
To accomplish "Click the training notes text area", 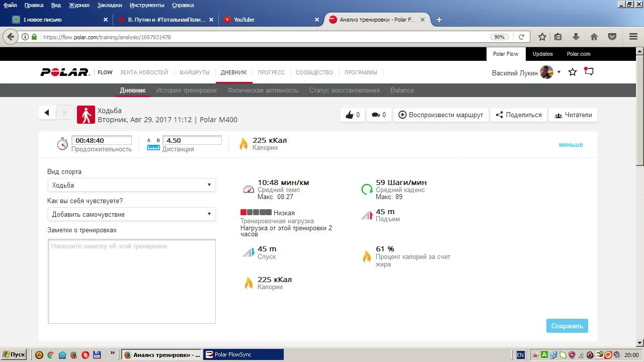I will tap(132, 281).
